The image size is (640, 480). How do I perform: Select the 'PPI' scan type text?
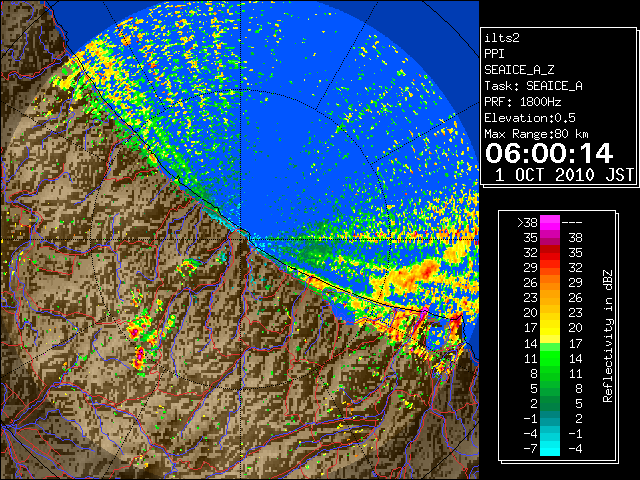[x=494, y=54]
